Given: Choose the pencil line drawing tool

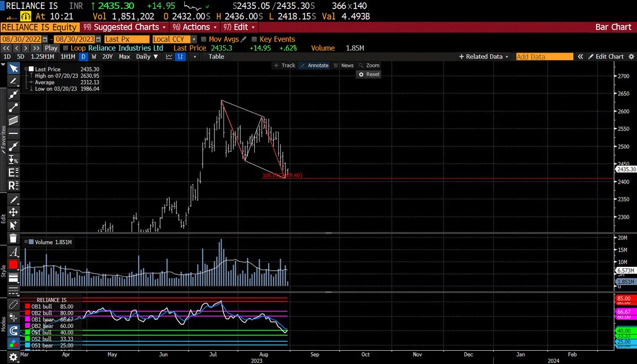Looking at the screenshot, I should 14,81.
